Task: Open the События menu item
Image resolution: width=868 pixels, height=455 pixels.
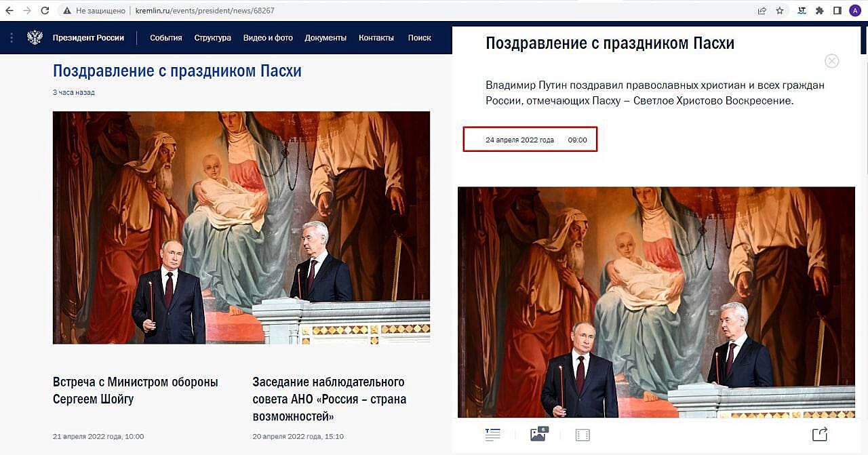Action: [166, 38]
